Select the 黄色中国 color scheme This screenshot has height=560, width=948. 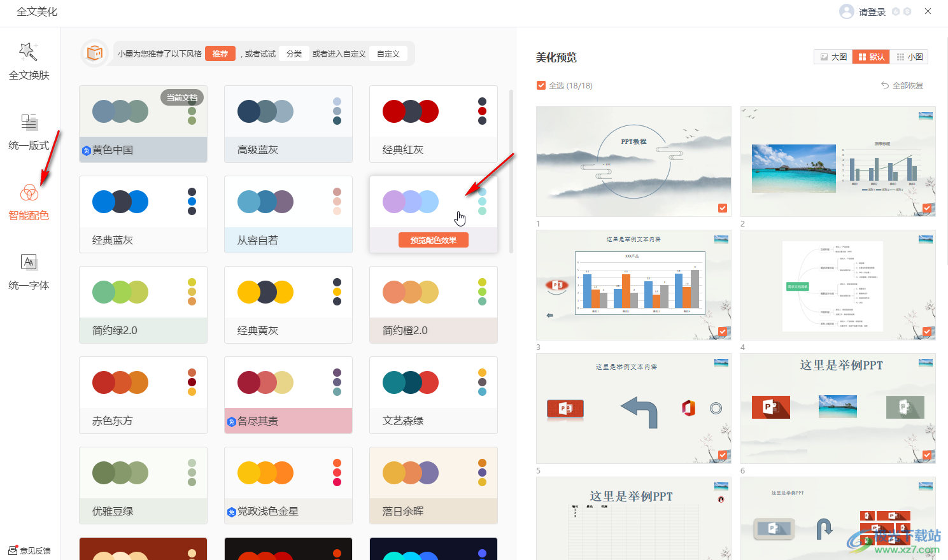tap(143, 124)
